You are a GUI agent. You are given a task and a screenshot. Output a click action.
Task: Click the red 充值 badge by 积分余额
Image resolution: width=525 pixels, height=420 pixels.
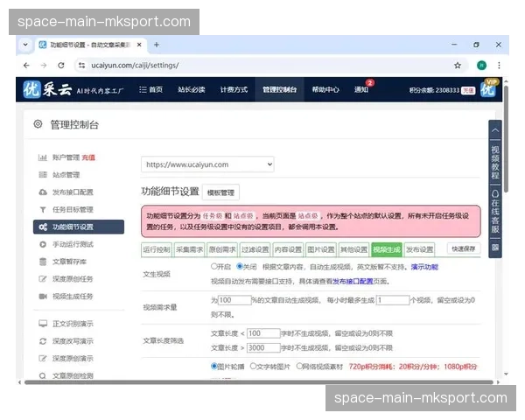coord(468,90)
